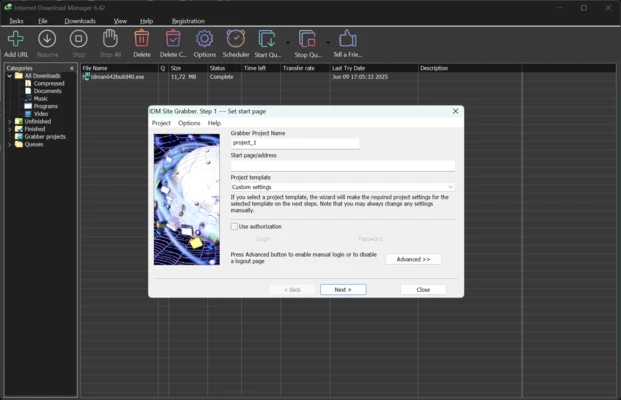
Task: Click the Site Grabber globe image
Action: point(187,200)
